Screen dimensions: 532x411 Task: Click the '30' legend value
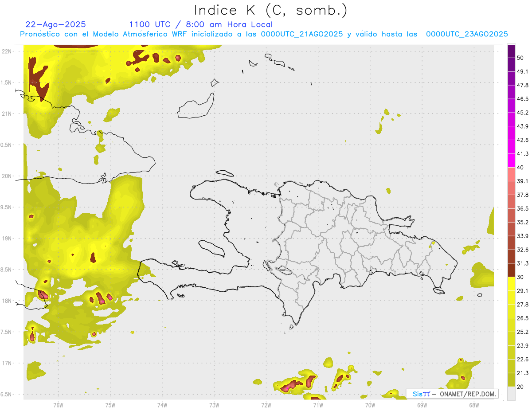point(520,277)
